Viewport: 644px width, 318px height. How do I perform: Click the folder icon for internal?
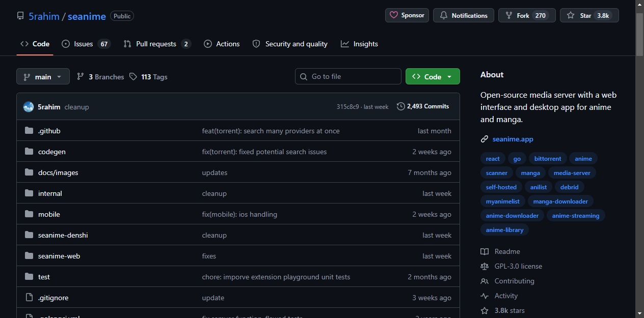coord(29,193)
